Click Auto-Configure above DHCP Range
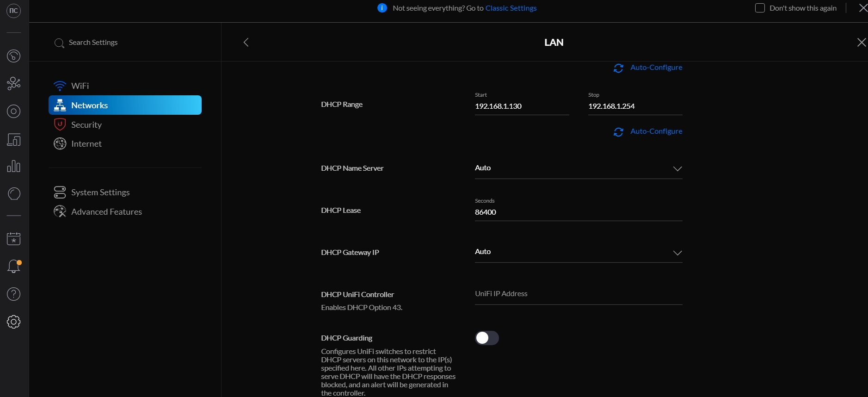 [x=656, y=68]
